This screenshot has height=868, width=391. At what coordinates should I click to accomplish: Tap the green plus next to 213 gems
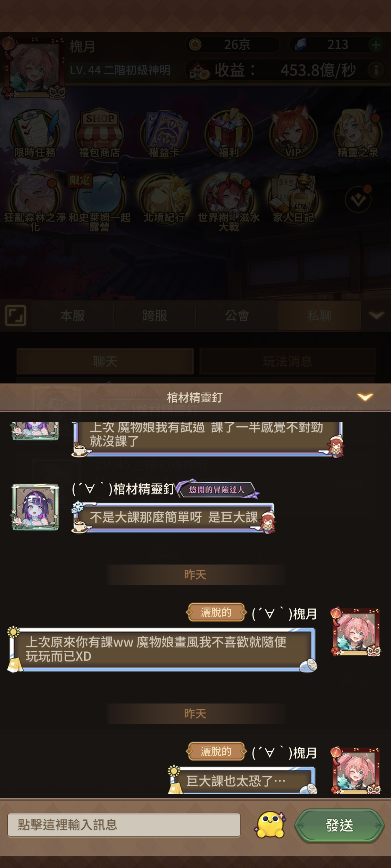[x=376, y=45]
